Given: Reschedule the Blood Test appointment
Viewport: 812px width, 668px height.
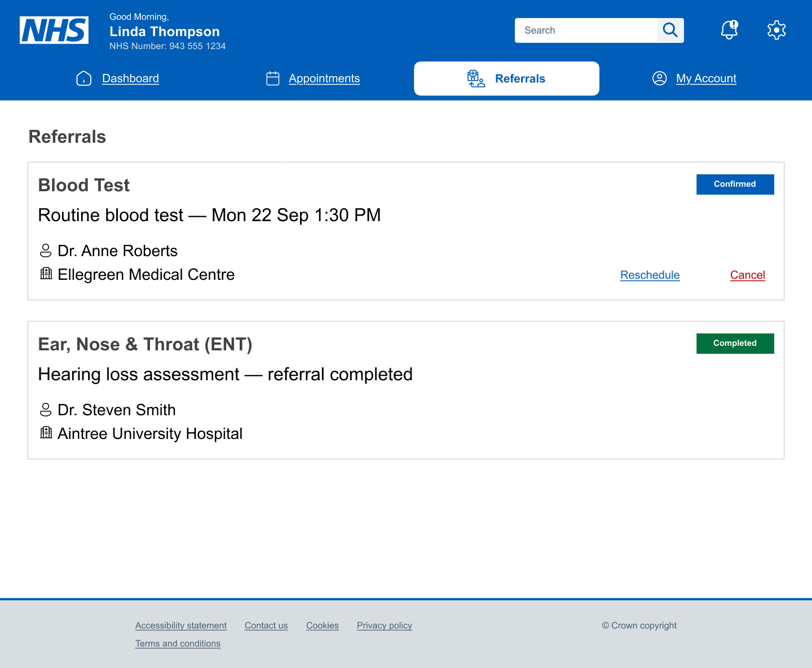Looking at the screenshot, I should point(650,275).
